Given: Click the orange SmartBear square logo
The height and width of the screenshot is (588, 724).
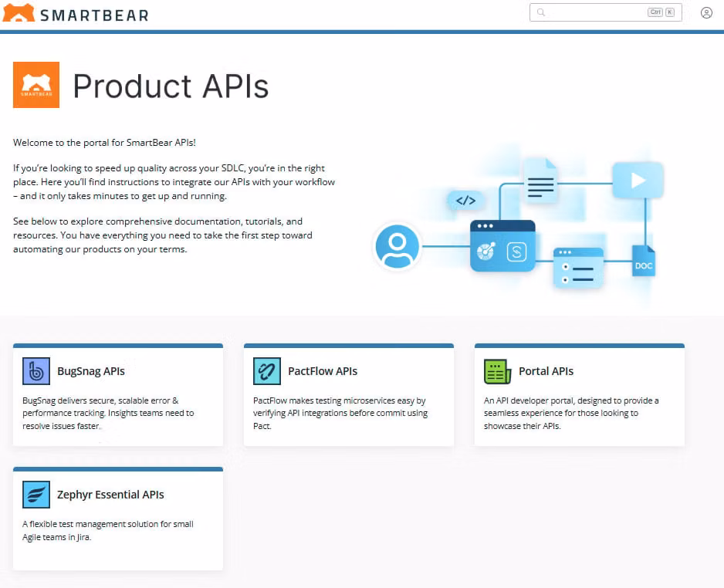Looking at the screenshot, I should 36,85.
